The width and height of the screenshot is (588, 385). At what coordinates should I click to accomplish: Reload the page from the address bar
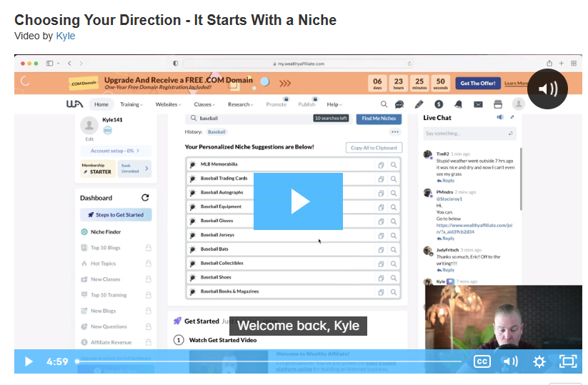(409, 64)
